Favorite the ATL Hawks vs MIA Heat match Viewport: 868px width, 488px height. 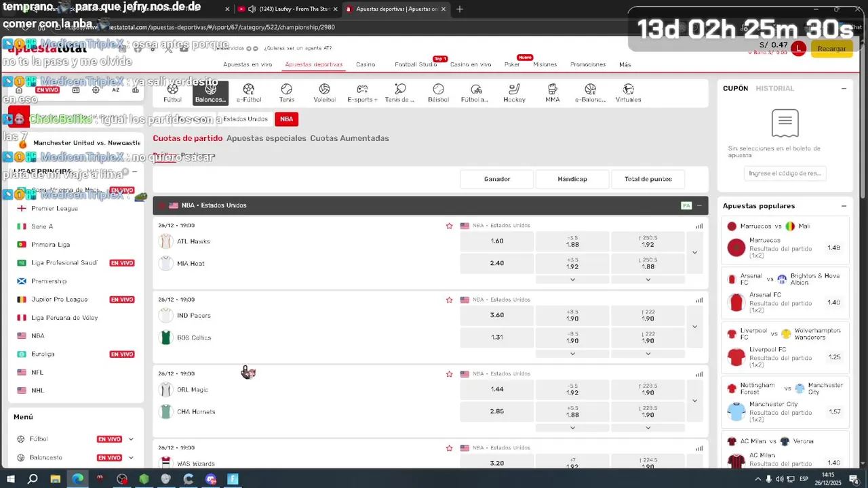(449, 226)
